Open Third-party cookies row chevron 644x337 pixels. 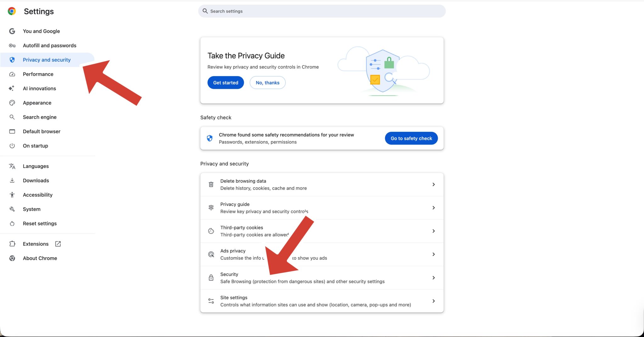pos(433,231)
